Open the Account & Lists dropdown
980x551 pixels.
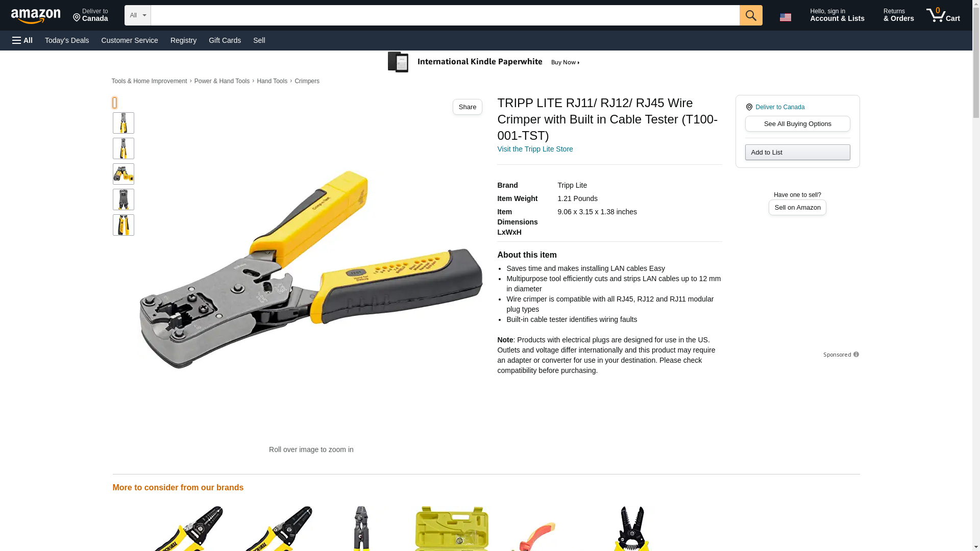[x=837, y=15]
